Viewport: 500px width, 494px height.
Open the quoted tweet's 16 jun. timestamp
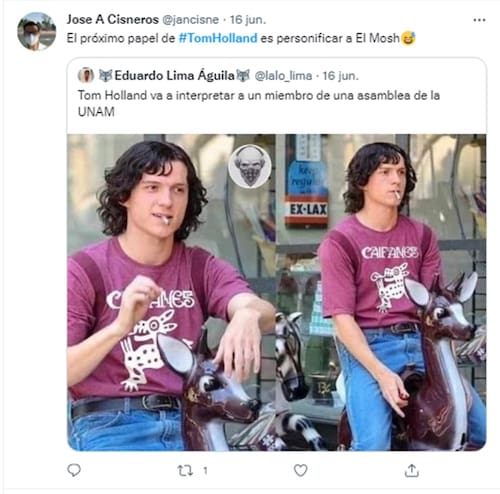pos(340,76)
